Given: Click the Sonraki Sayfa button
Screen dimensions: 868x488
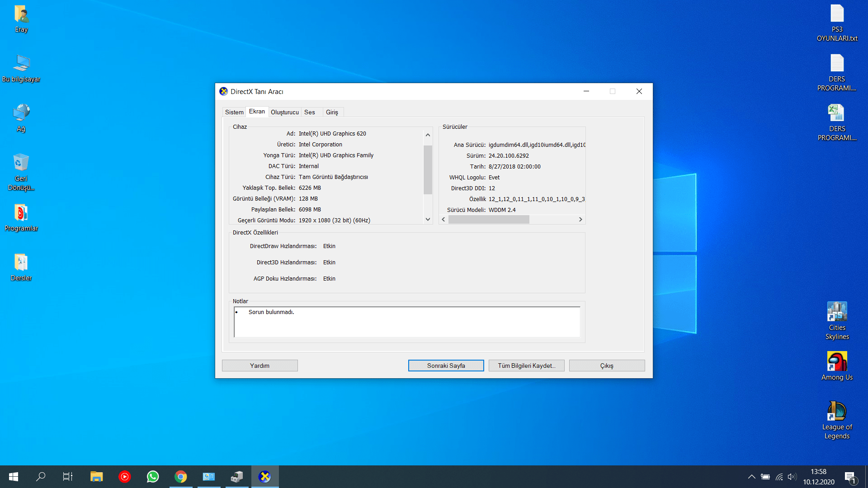Looking at the screenshot, I should (446, 366).
